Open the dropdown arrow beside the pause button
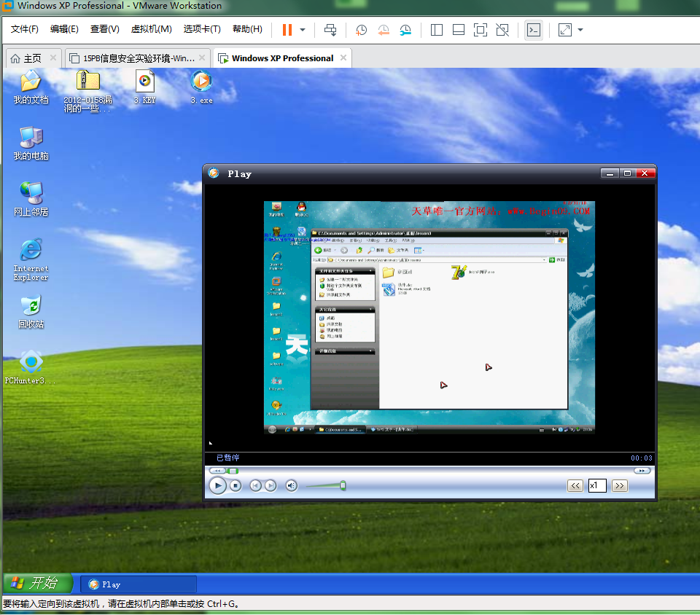Image resolution: width=700 pixels, height=615 pixels. pyautogui.click(x=303, y=30)
